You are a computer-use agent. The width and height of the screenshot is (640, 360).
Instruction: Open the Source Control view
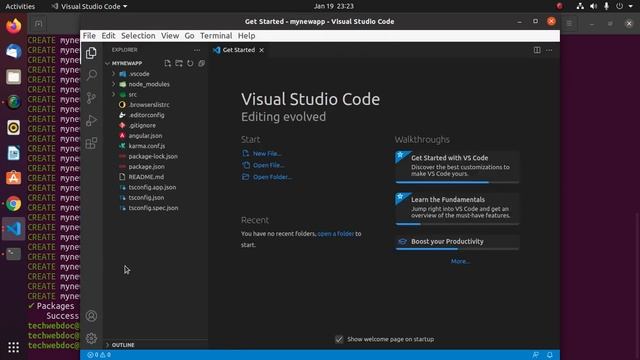(91, 98)
